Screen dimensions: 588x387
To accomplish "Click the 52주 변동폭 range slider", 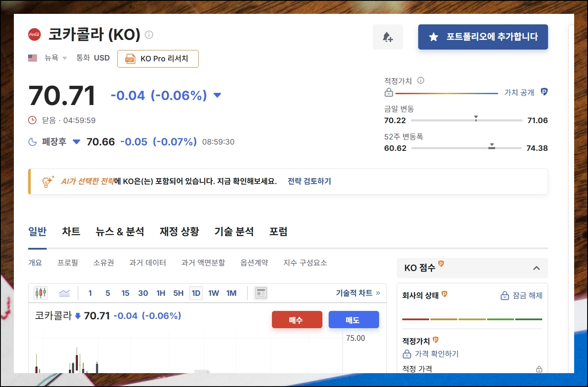I will [467, 148].
